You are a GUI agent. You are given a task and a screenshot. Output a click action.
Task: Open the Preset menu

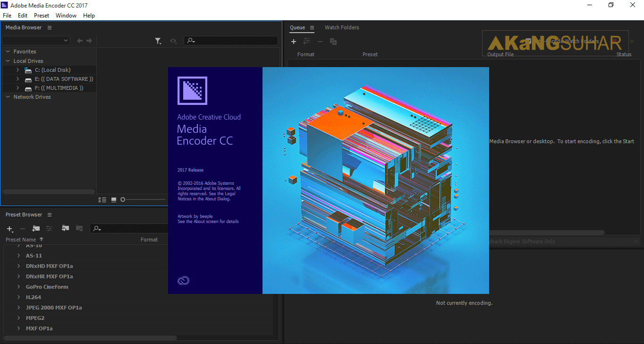point(42,16)
